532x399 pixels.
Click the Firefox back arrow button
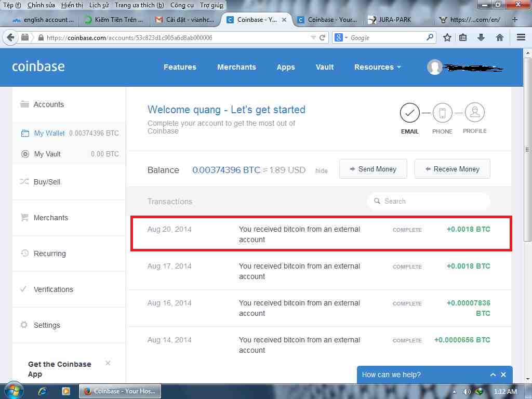10,37
